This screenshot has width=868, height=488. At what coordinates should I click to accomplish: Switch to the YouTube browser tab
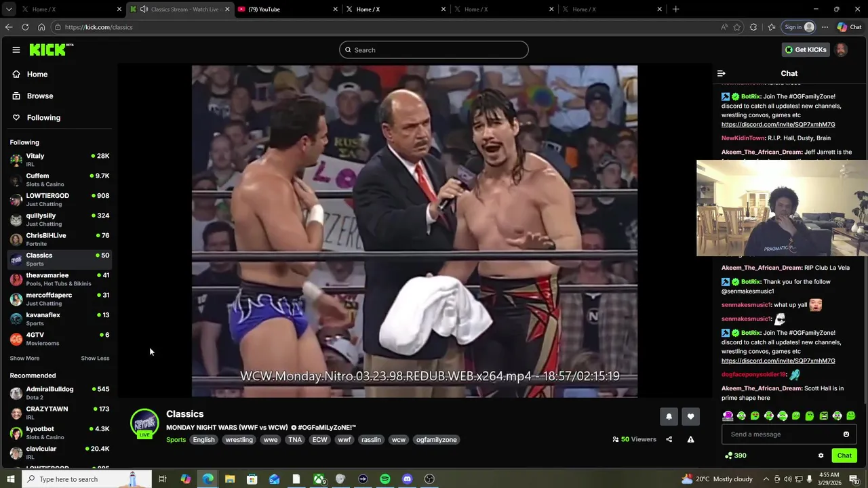click(x=288, y=9)
